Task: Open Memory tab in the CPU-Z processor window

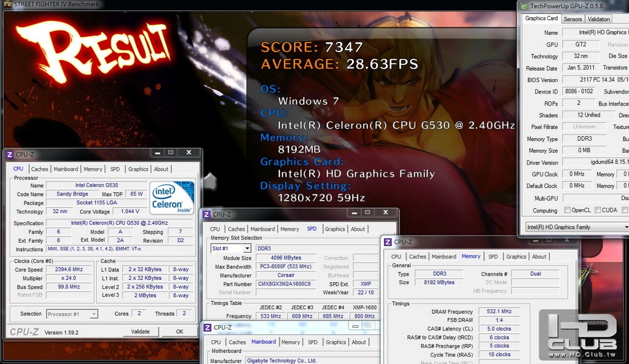Action: (93, 169)
